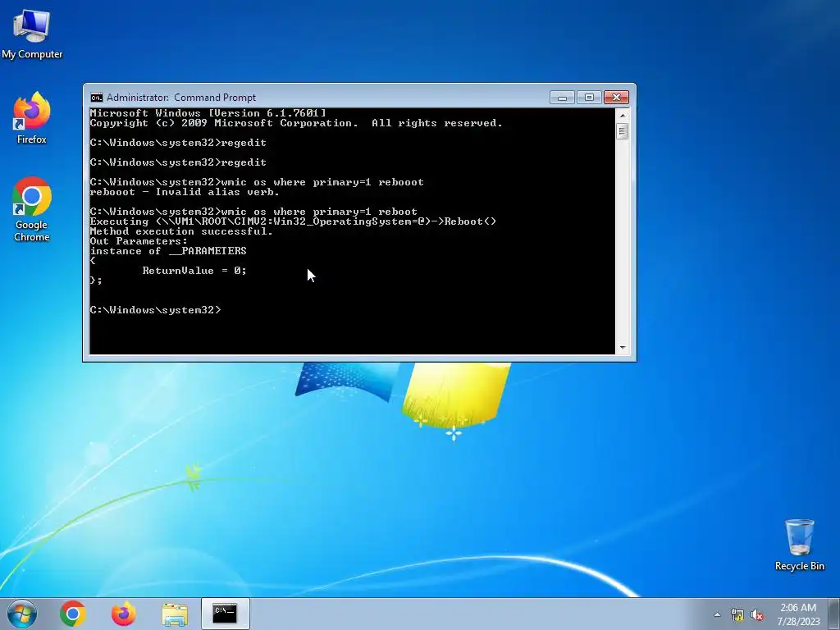This screenshot has width=840, height=630.
Task: Launch Chrome from the taskbar
Action: (73, 614)
